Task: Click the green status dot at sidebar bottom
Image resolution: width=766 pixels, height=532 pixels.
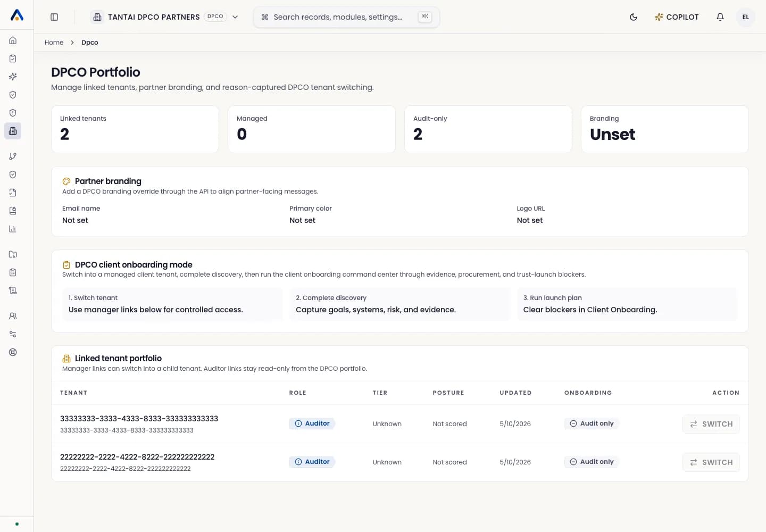Action: pyautogui.click(x=17, y=524)
